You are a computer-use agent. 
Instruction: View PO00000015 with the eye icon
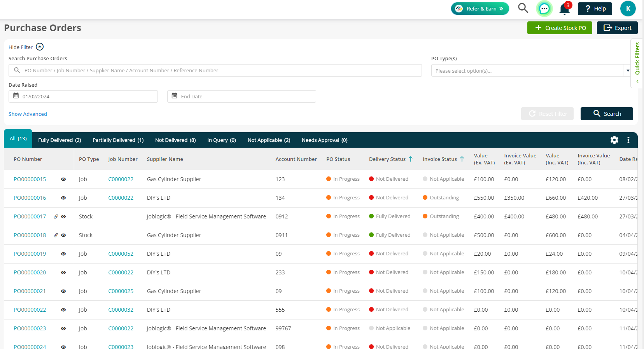tap(63, 179)
